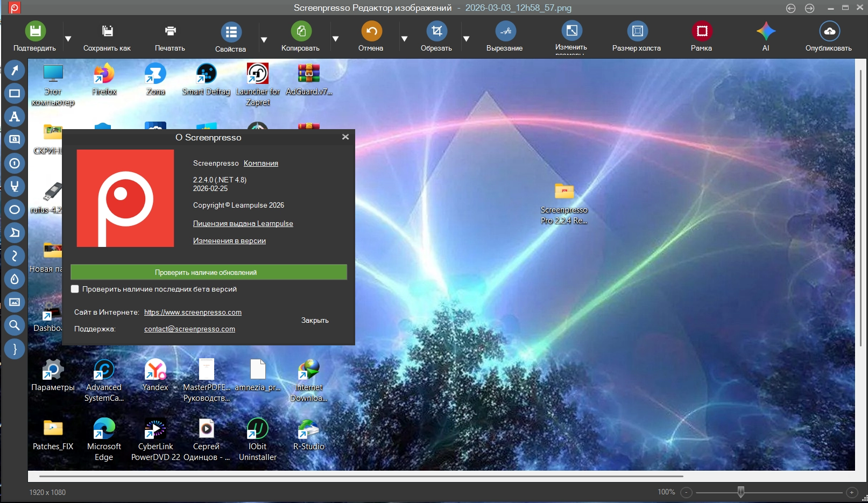This screenshot has height=503, width=868.
Task: Expand the dropdown arrow beside Отмена
Action: [x=405, y=39]
